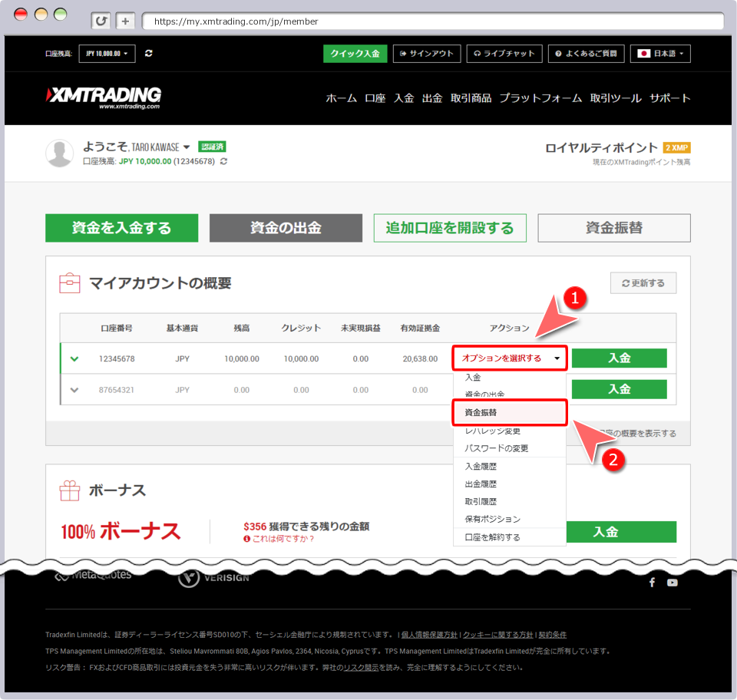Open the 出金 navigation menu item
The height and width of the screenshot is (700, 737).
pyautogui.click(x=432, y=98)
